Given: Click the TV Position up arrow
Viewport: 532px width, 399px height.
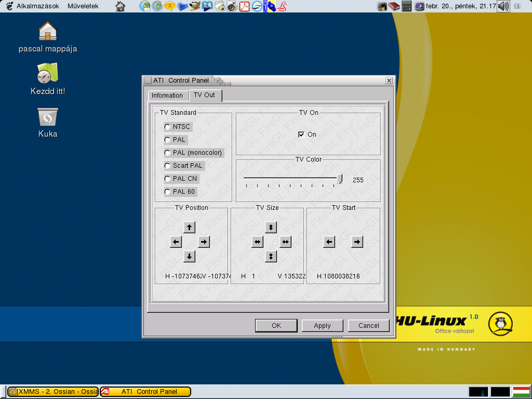Looking at the screenshot, I should click(190, 227).
